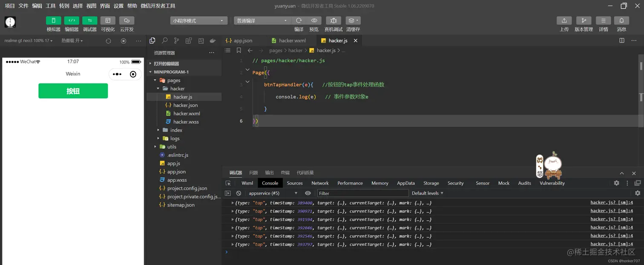Image resolution: width=644 pixels, height=265 pixels.
Task: Open the 消息 notification bell
Action: click(x=621, y=20)
